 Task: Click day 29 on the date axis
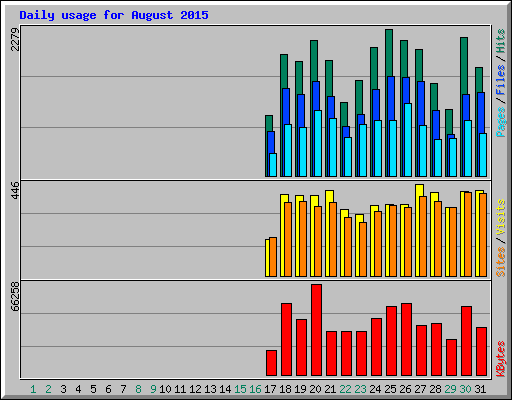pos(450,389)
